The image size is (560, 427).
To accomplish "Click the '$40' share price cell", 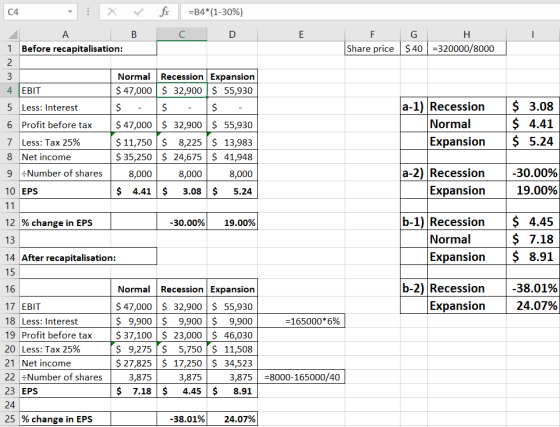I will [414, 49].
